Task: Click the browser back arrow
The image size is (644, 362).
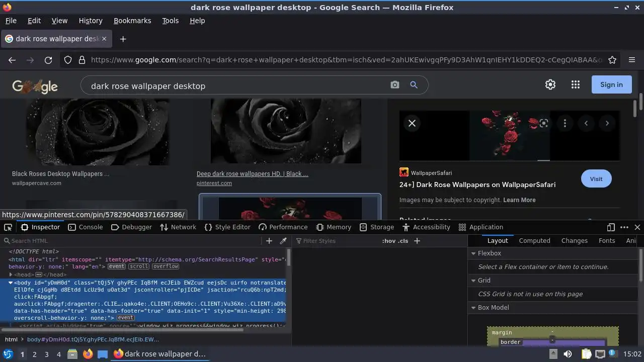Action: pyautogui.click(x=12, y=60)
